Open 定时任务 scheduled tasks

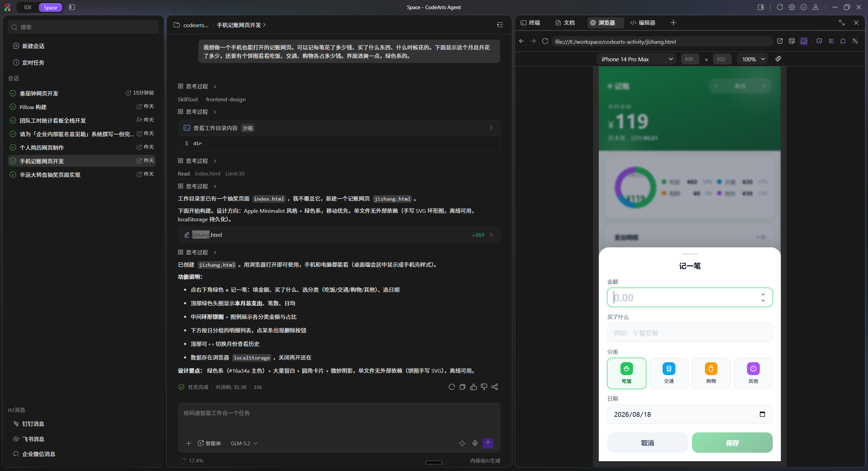click(x=29, y=63)
